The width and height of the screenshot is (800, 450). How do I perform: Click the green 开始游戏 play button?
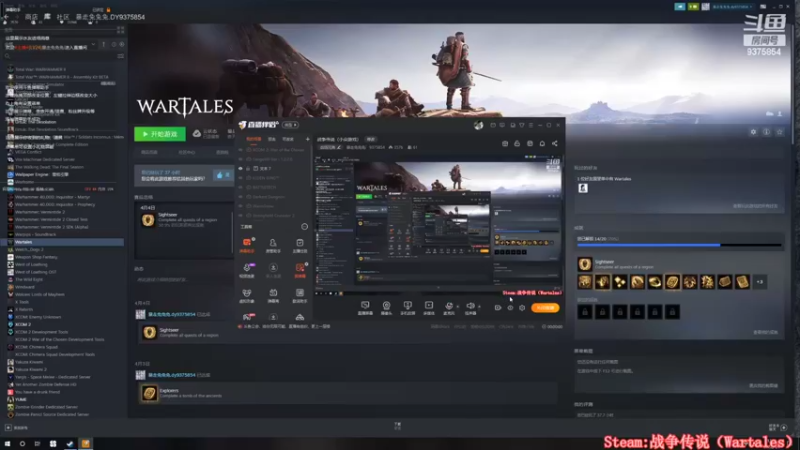160,134
